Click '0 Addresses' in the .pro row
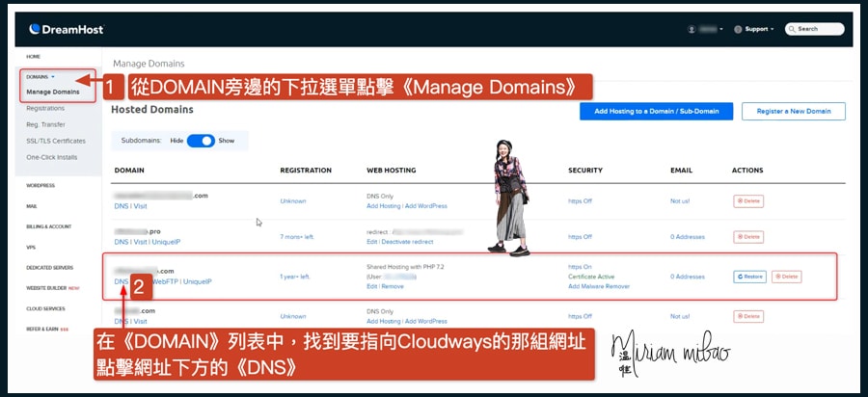 688,237
